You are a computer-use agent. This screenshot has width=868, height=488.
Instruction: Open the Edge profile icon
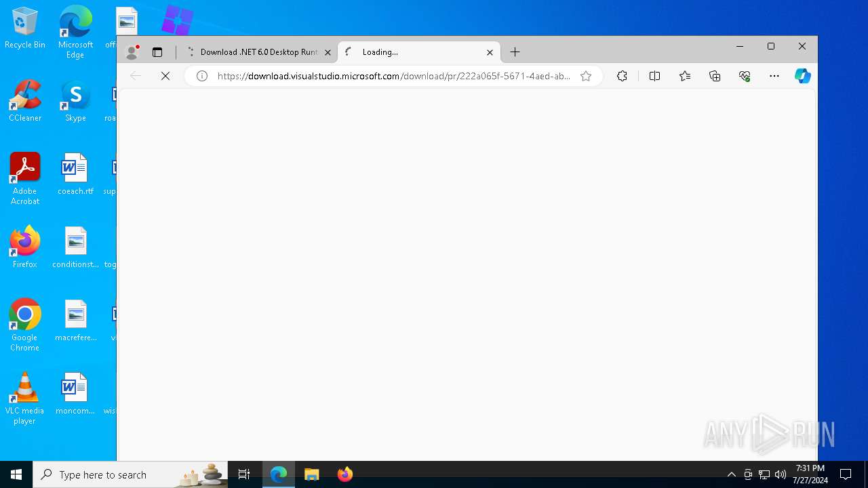[133, 52]
